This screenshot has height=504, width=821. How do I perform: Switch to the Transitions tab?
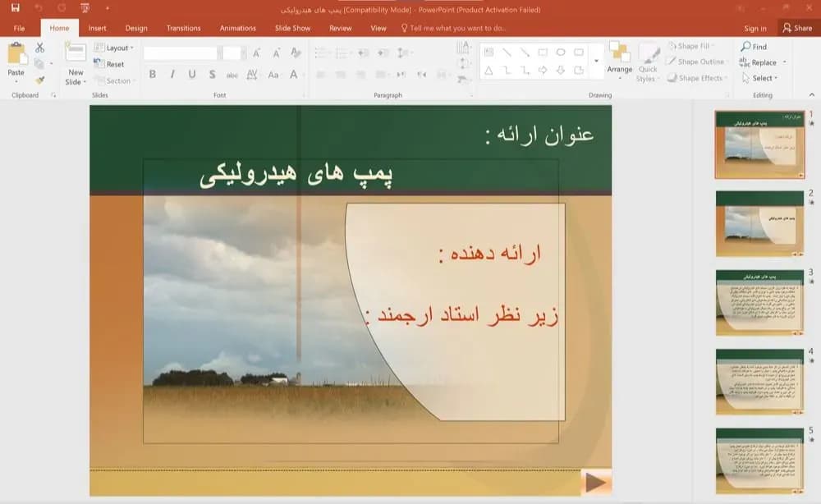tap(183, 28)
